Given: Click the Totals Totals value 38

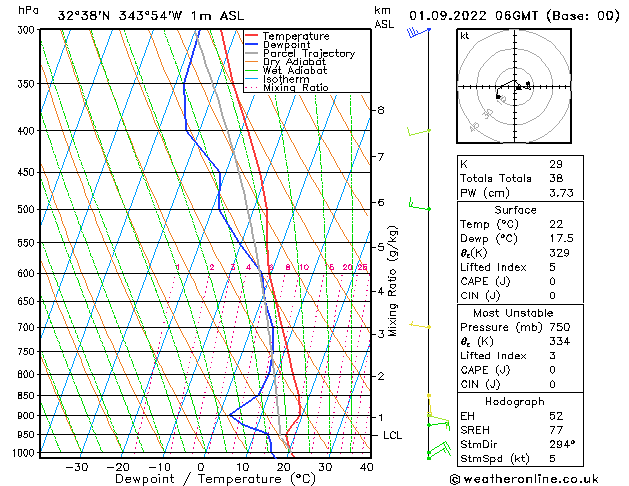Looking at the screenshot, I should 556,178.
